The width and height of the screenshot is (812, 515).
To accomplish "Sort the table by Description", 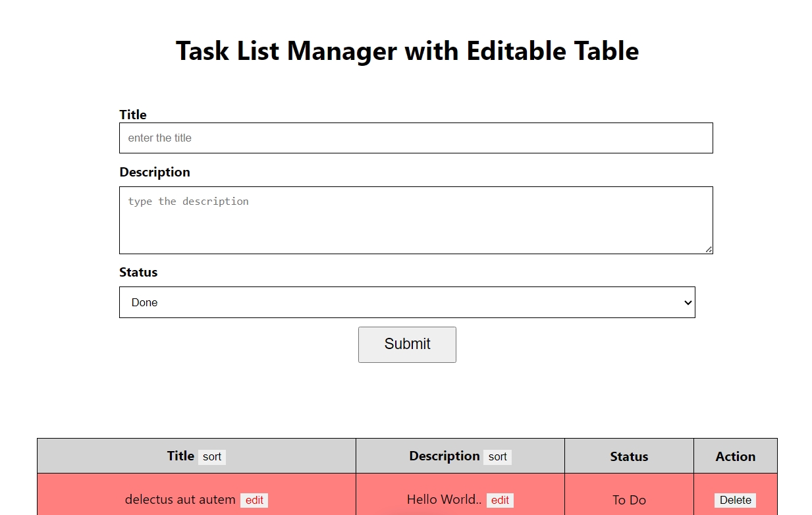I will click(497, 457).
